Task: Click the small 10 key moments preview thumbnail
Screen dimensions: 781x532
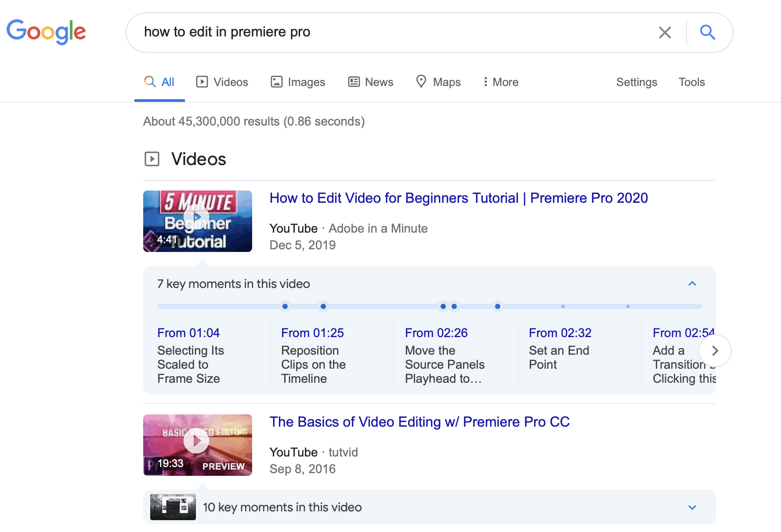Action: 173,507
